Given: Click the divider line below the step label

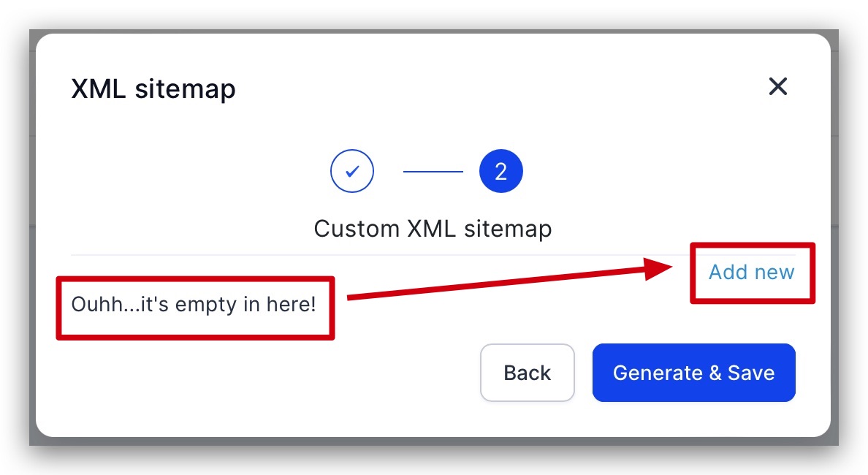Looking at the screenshot, I should [433, 255].
